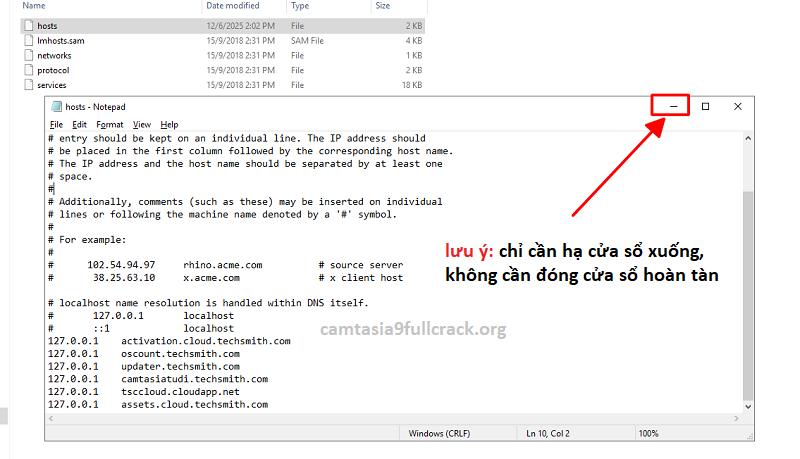800x459 pixels.
Task: Click the 'SAM File' type cell
Action: 307,40
